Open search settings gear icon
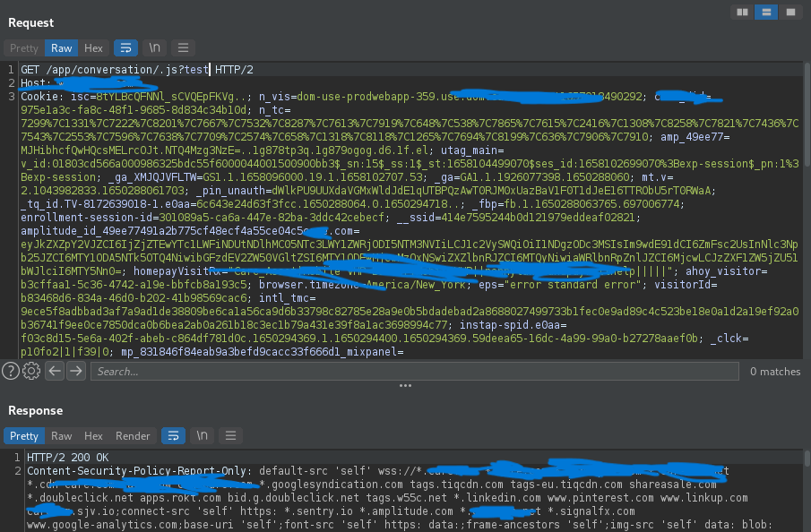 tap(31, 371)
